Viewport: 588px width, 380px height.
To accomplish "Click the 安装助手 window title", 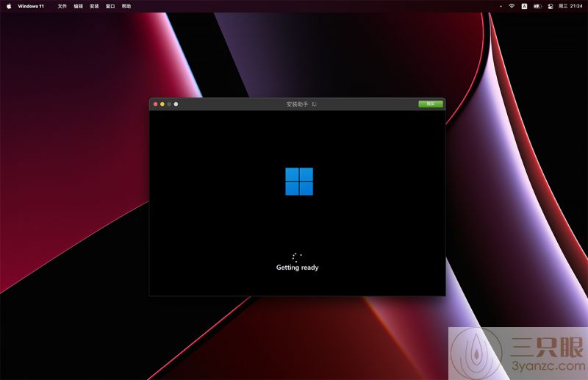I will tap(297, 104).
